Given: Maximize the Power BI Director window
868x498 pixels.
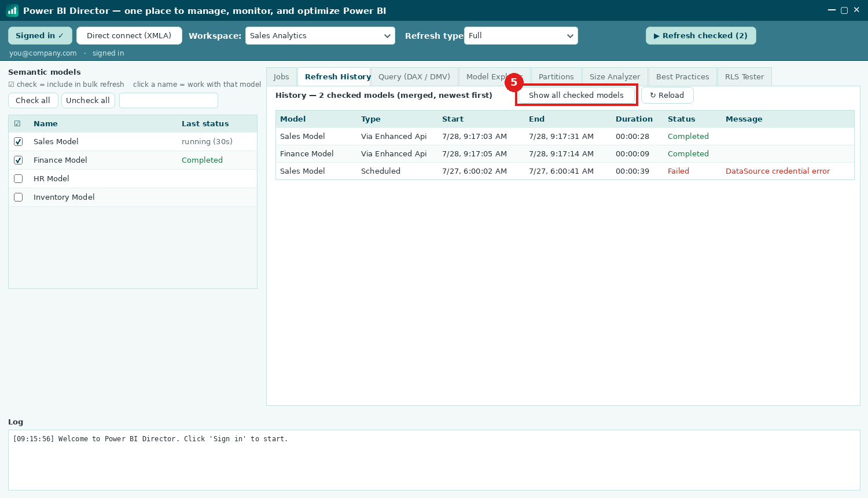Looking at the screenshot, I should click(x=844, y=10).
